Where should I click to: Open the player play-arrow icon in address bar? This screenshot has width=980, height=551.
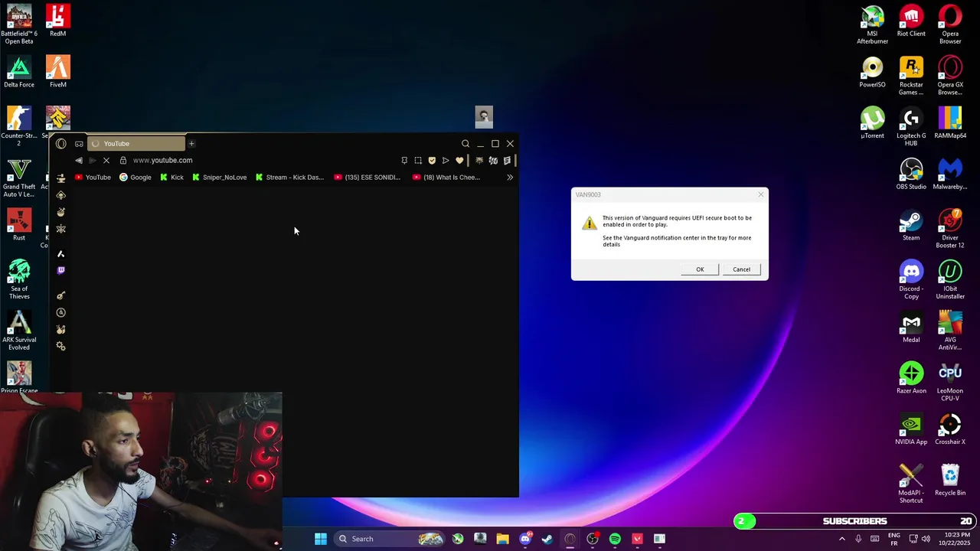coord(446,160)
